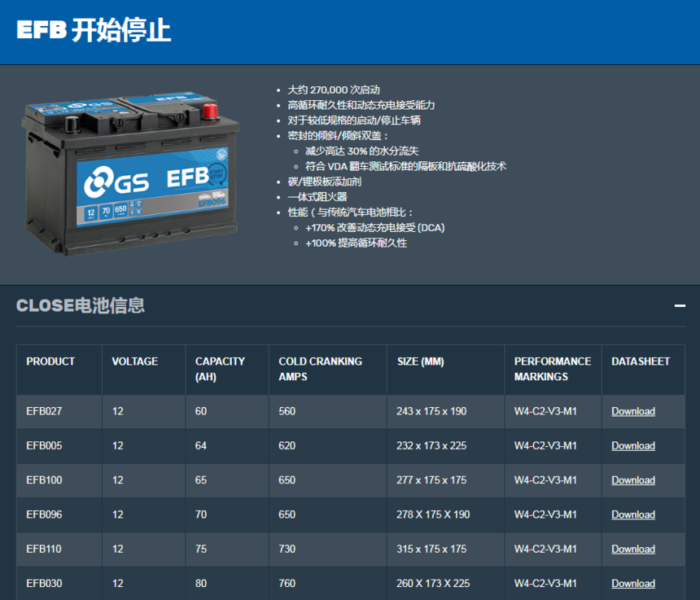Click the 减少高达 30% 的水分流失 bullet
Viewport: 700px width, 600px height.
click(x=362, y=151)
